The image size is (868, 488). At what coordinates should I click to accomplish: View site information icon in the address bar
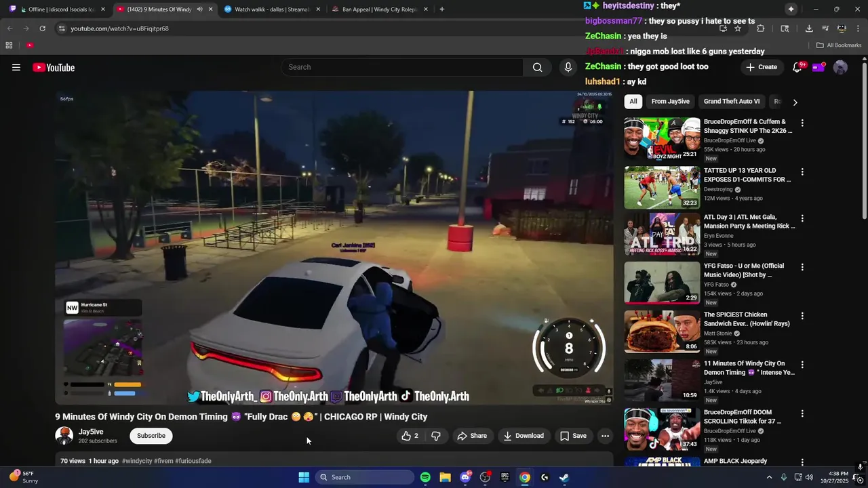[61, 28]
